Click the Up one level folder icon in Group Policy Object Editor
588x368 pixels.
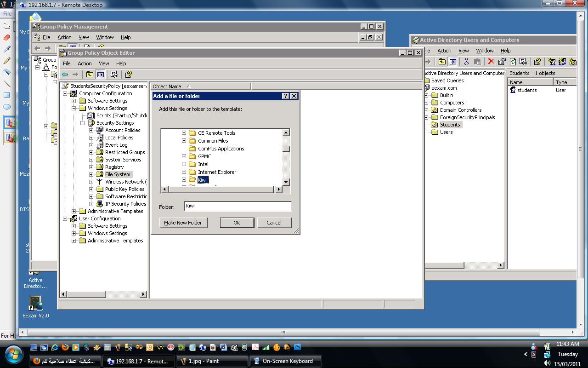click(90, 75)
